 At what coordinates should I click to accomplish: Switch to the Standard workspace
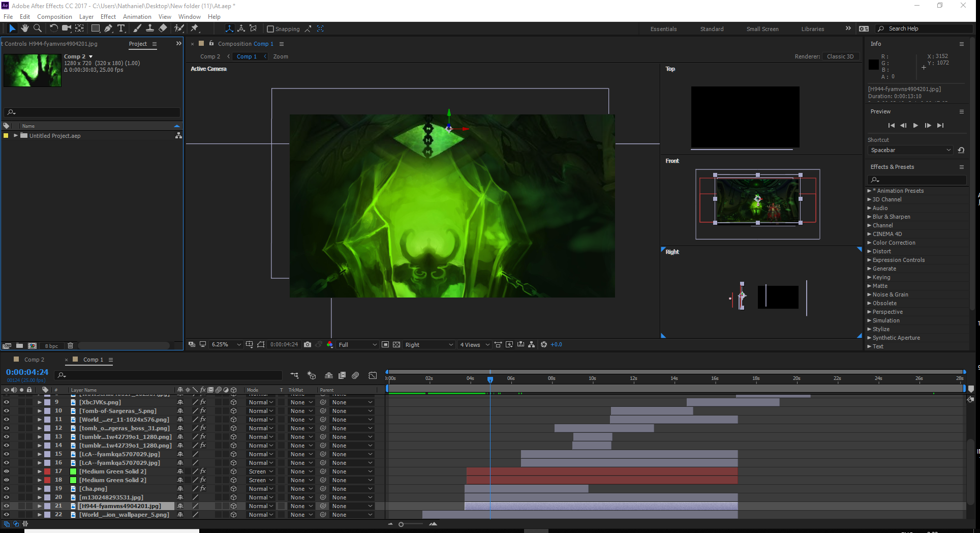pyautogui.click(x=712, y=29)
